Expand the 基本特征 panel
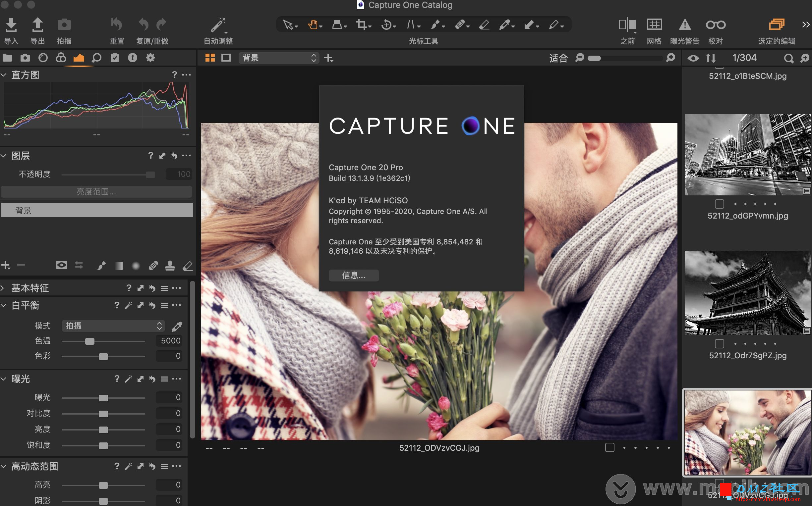The image size is (812, 506). tap(3, 288)
